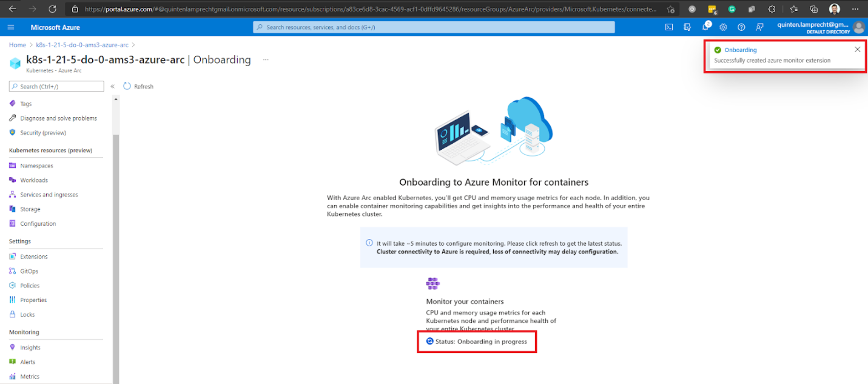Viewport: 868px width, 384px height.
Task: Open the Grammarly extension icon
Action: pos(732,9)
